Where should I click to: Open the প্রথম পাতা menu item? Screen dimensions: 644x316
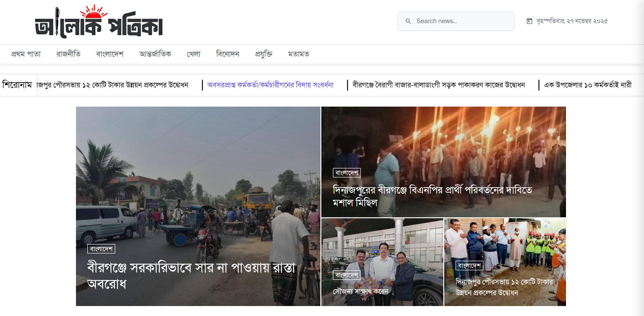click(x=27, y=54)
